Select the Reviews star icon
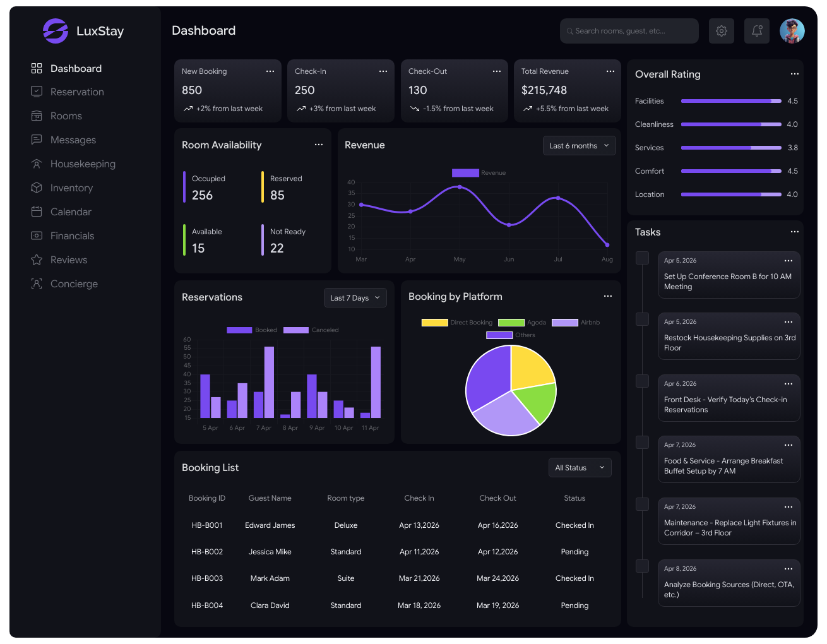The width and height of the screenshot is (827, 644). coord(37,260)
